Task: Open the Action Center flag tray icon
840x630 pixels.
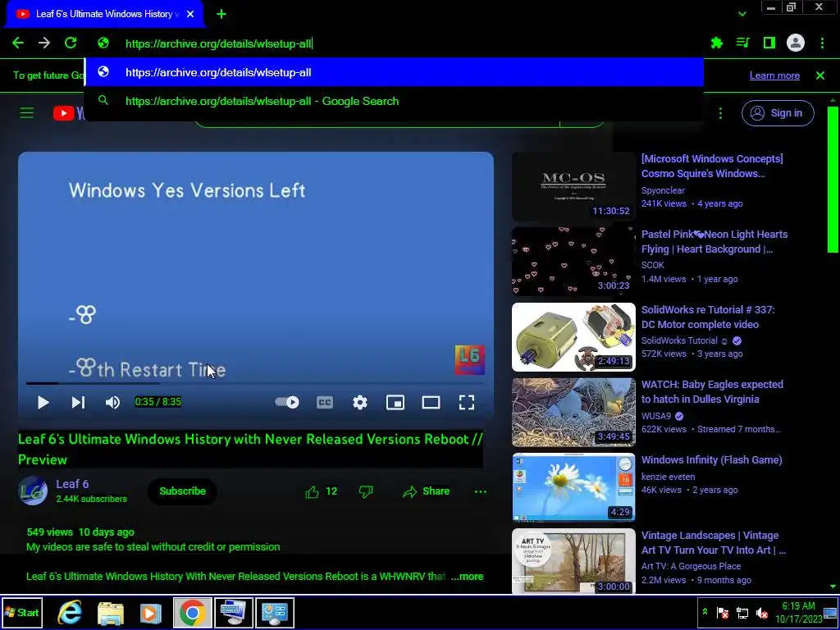Action: point(723,612)
